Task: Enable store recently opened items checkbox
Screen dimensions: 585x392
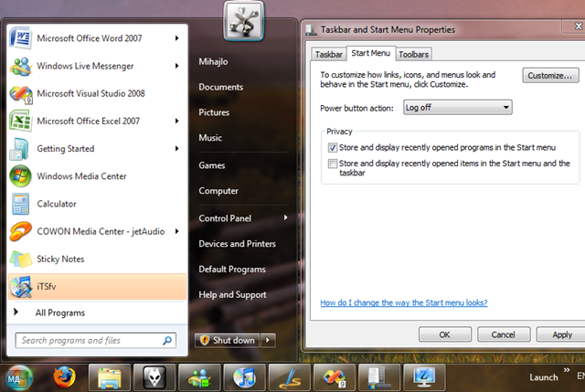Action: tap(333, 164)
